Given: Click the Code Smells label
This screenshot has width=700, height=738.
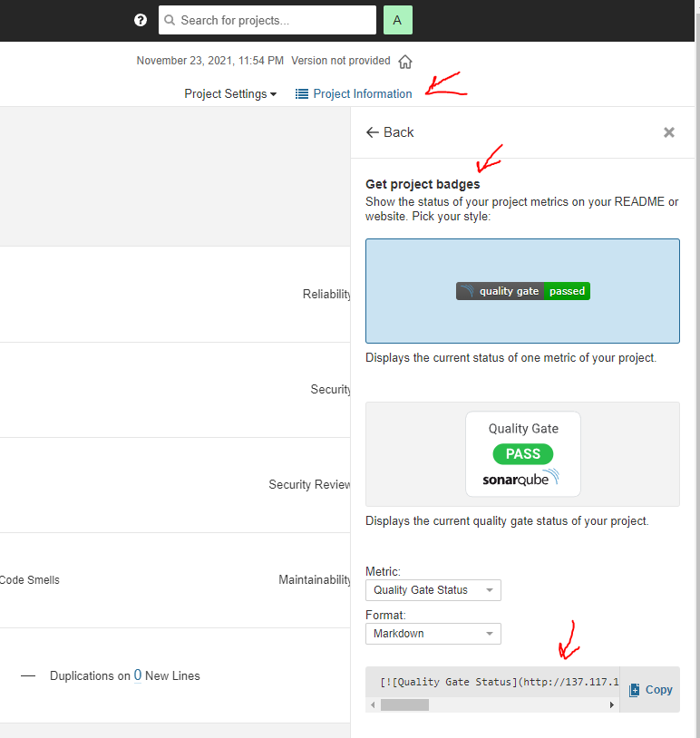Looking at the screenshot, I should (30, 580).
